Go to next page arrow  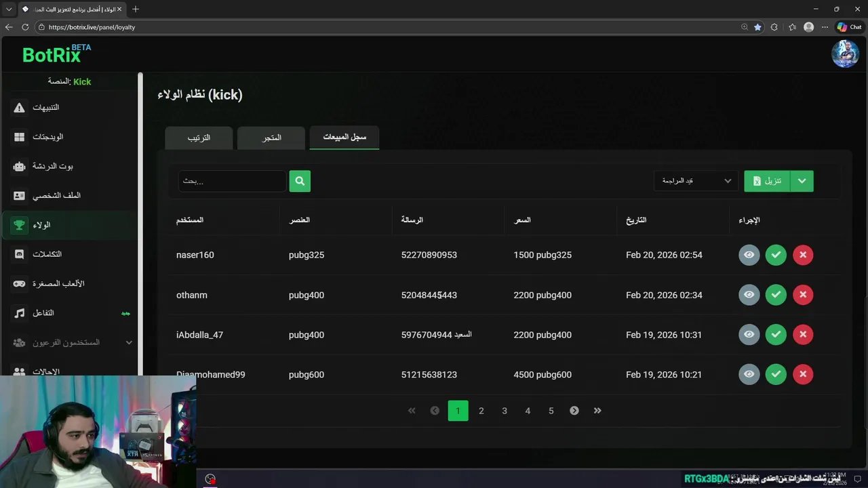click(574, 411)
